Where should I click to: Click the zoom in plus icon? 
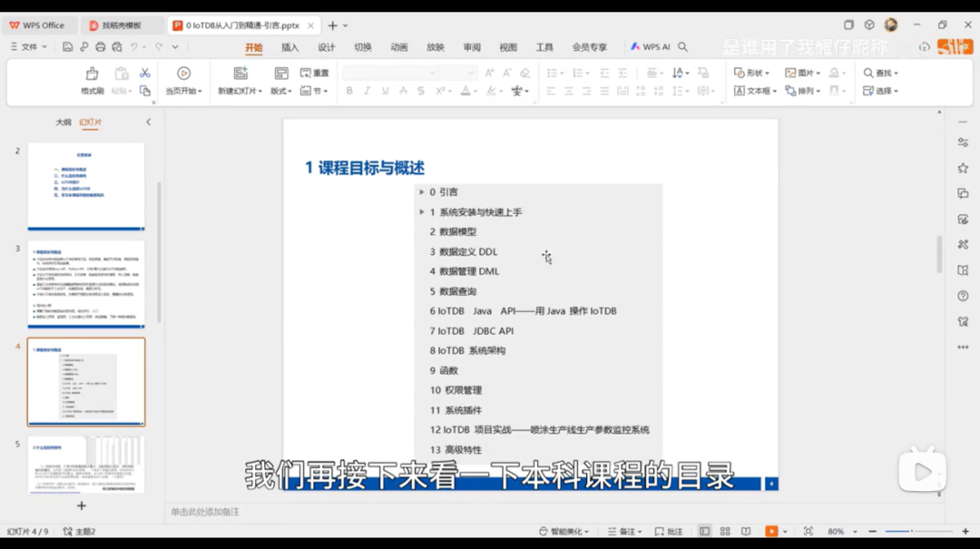(x=965, y=532)
